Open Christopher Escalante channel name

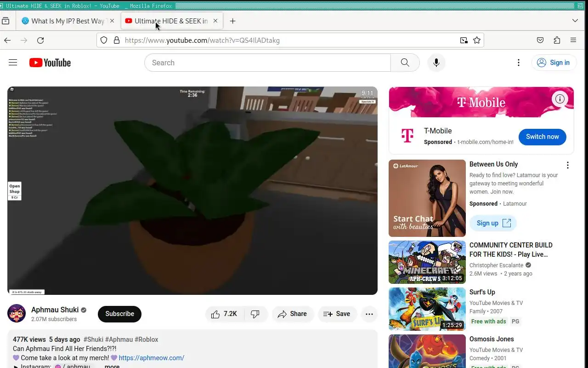click(x=497, y=265)
